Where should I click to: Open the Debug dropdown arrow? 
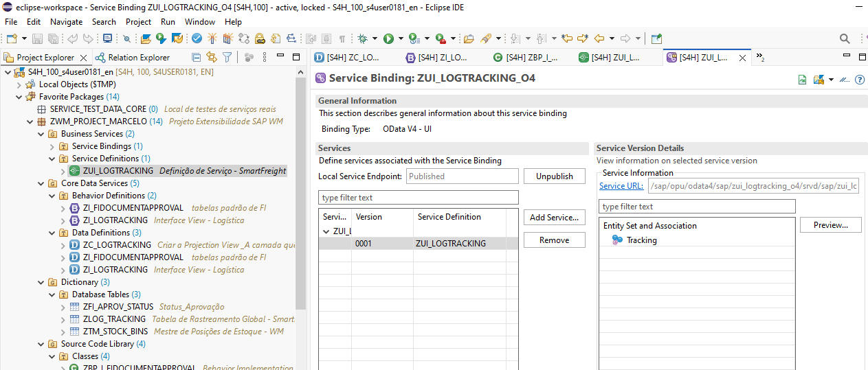coord(375,39)
